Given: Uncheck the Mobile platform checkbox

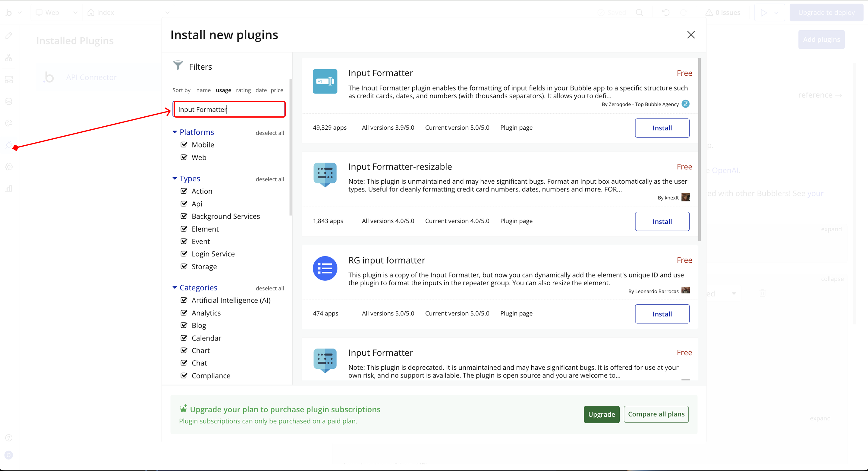Looking at the screenshot, I should point(184,145).
